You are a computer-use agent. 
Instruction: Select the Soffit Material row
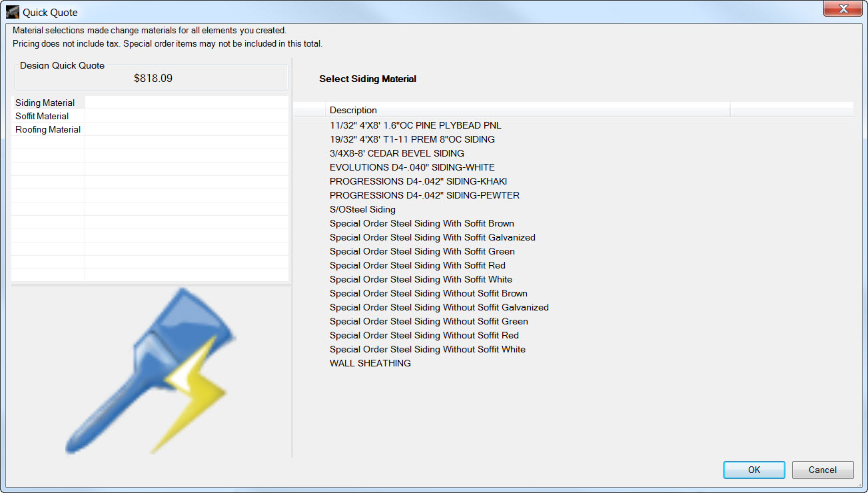[x=151, y=116]
